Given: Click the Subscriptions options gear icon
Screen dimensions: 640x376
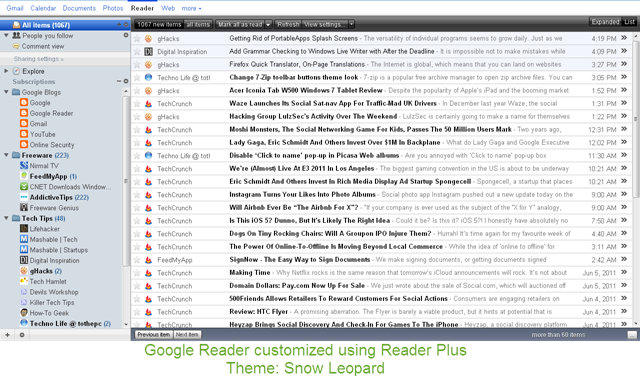Looking at the screenshot, I should pyautogui.click(x=126, y=81).
